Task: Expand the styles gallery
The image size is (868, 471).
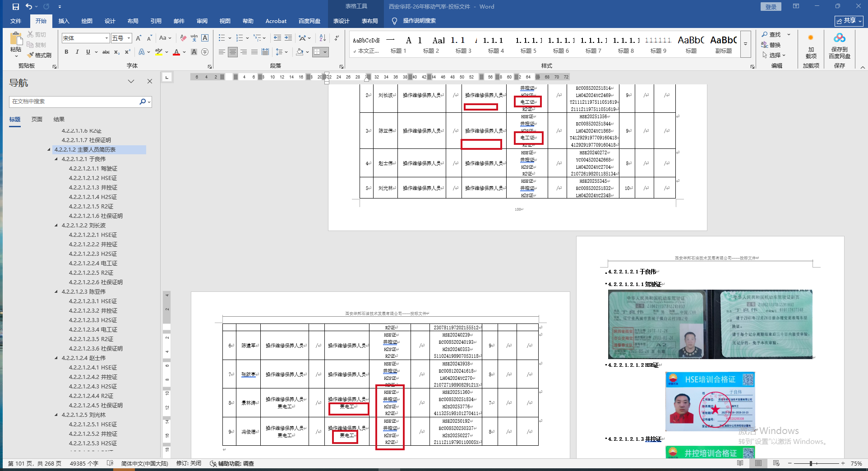Action: click(746, 44)
